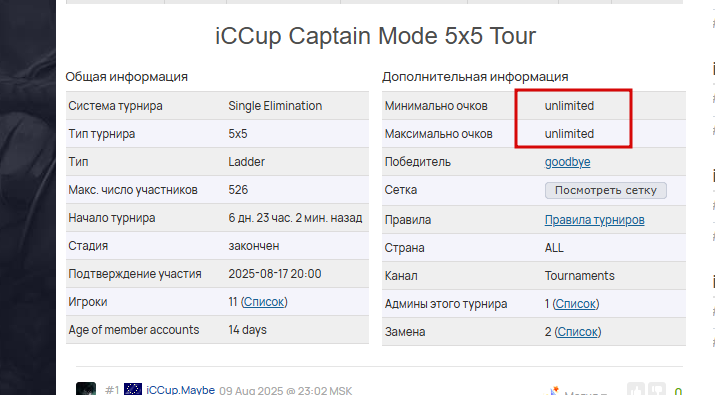
Task: Click the avatar thumbnail of iCCup.Maybe
Action: (x=86, y=389)
